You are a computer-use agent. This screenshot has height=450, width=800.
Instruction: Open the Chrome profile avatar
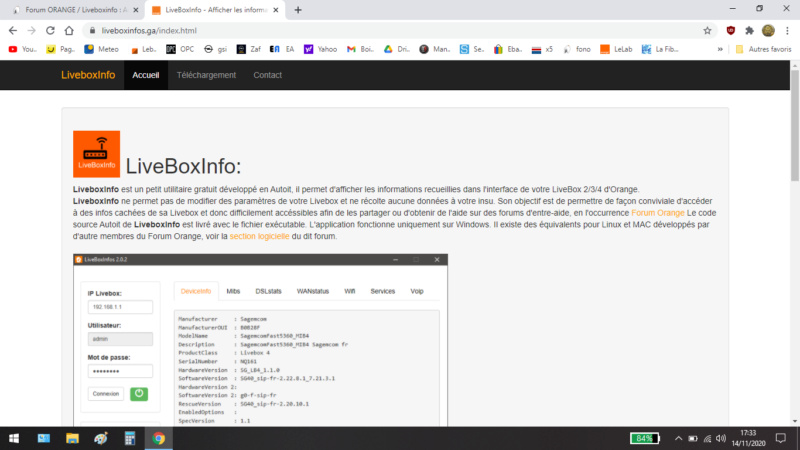pos(768,31)
